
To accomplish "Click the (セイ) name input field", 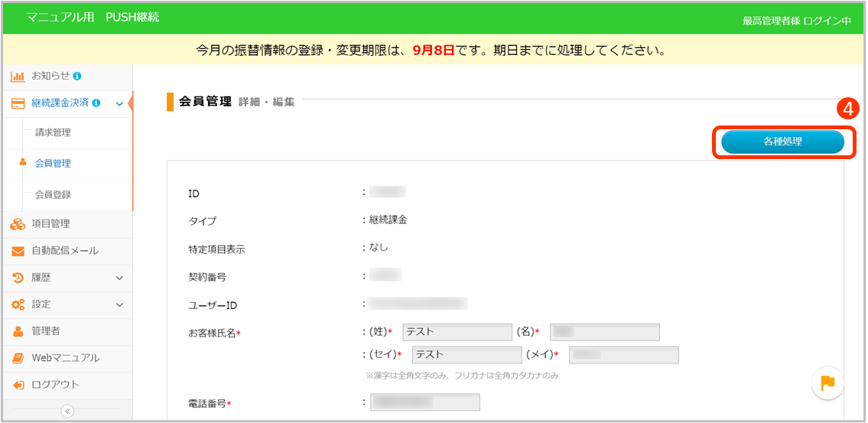I will 467,355.
